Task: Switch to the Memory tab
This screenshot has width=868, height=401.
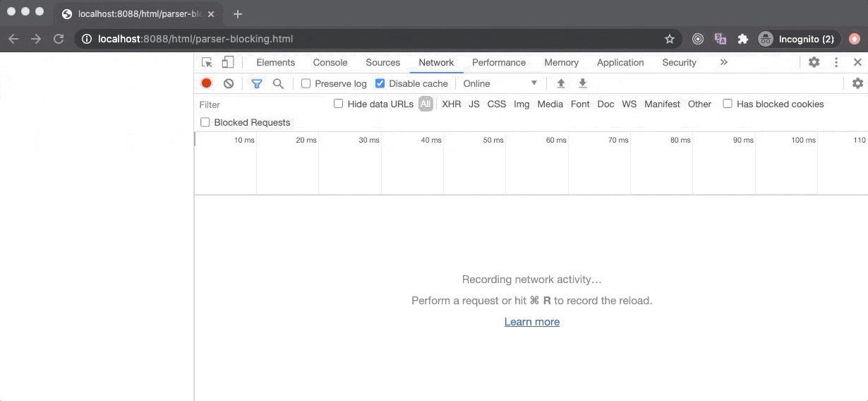Action: coord(562,62)
